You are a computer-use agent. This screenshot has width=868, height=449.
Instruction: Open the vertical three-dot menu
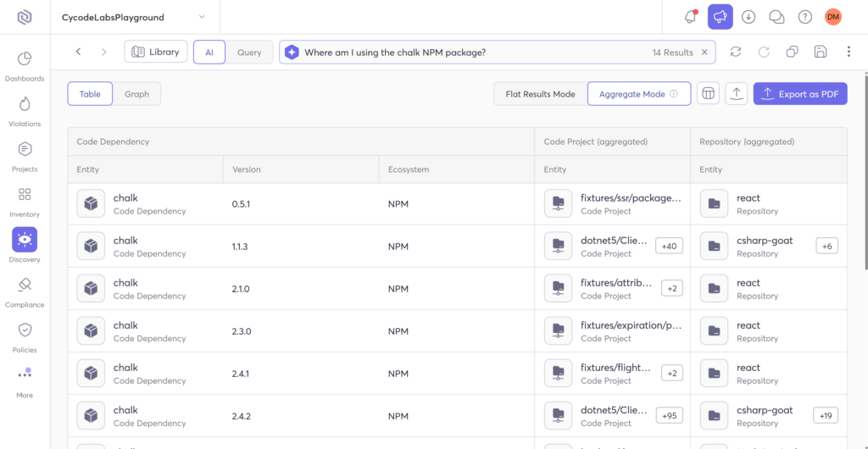tap(849, 52)
